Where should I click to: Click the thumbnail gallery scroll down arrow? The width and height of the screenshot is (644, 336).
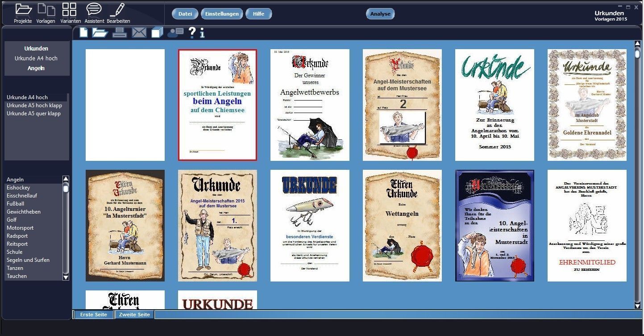click(637, 306)
